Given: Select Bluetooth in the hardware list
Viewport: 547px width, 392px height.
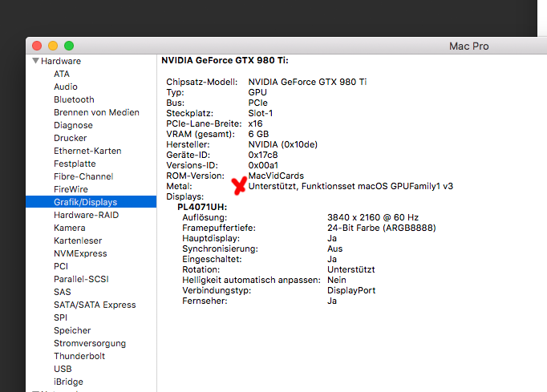Looking at the screenshot, I should [x=74, y=99].
